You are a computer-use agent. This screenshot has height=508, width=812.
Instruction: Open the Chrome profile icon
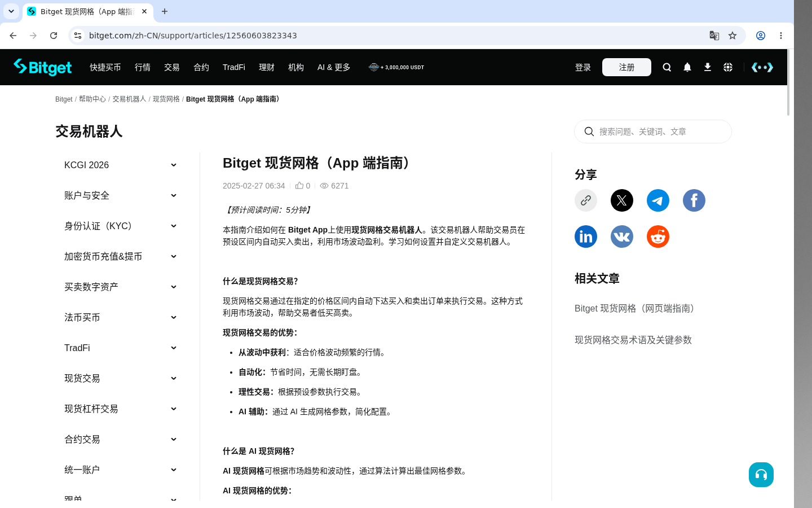pyautogui.click(x=761, y=36)
